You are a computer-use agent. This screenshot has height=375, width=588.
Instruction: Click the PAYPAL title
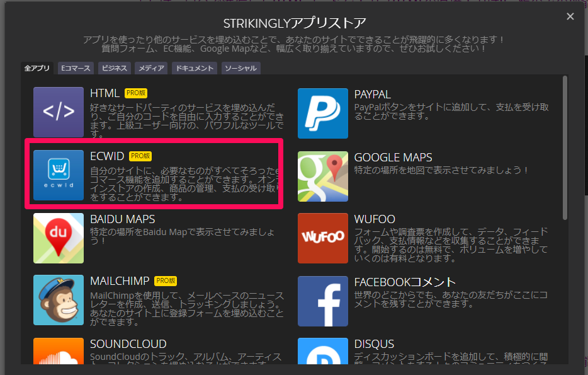click(372, 94)
